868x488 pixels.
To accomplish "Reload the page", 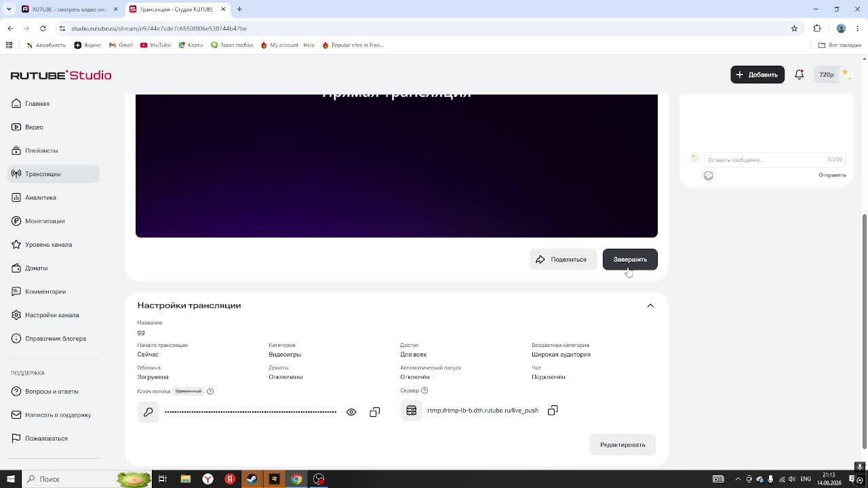I will [43, 28].
